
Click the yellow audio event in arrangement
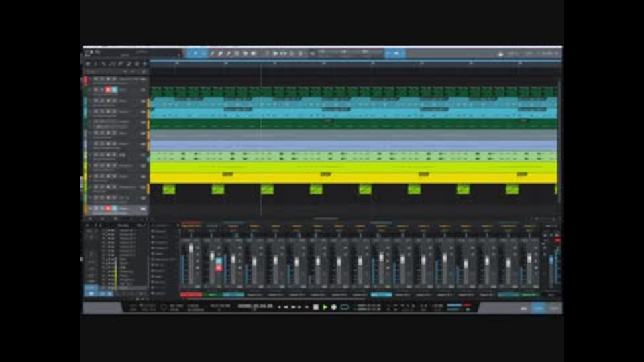click(354, 178)
